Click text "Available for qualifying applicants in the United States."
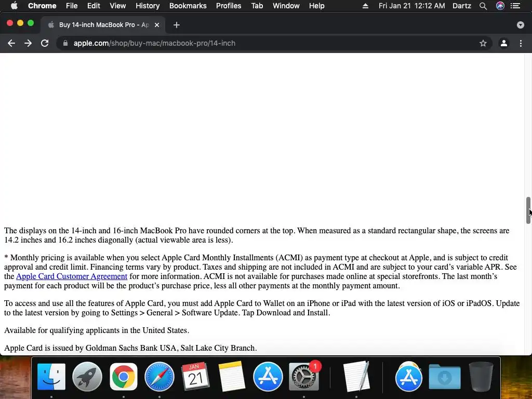 pos(97,330)
